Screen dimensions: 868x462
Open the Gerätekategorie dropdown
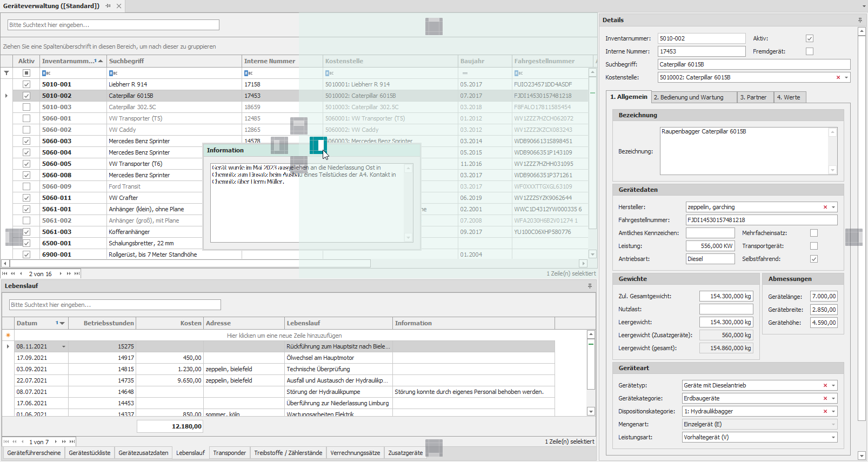833,398
